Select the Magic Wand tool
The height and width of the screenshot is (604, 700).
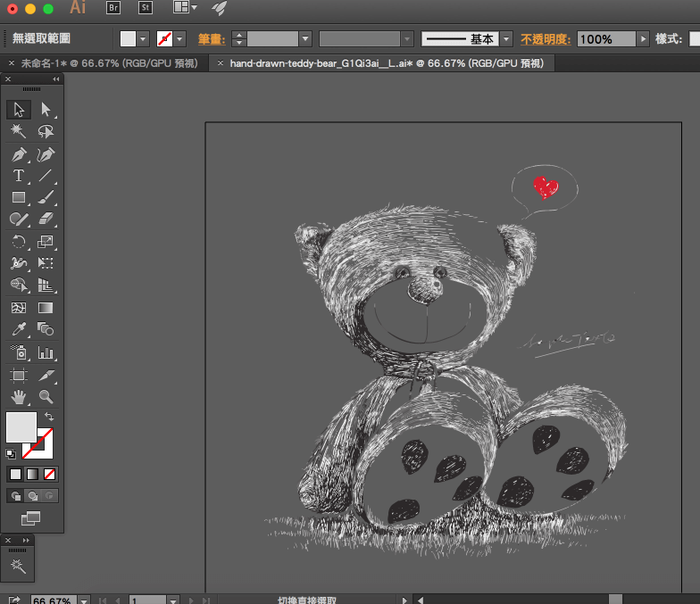[19, 131]
